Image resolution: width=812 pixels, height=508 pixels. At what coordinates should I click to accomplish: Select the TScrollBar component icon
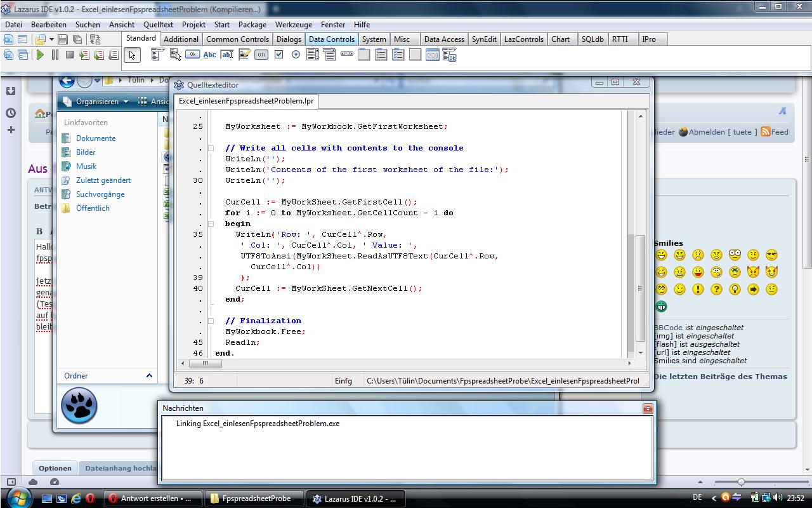point(347,55)
